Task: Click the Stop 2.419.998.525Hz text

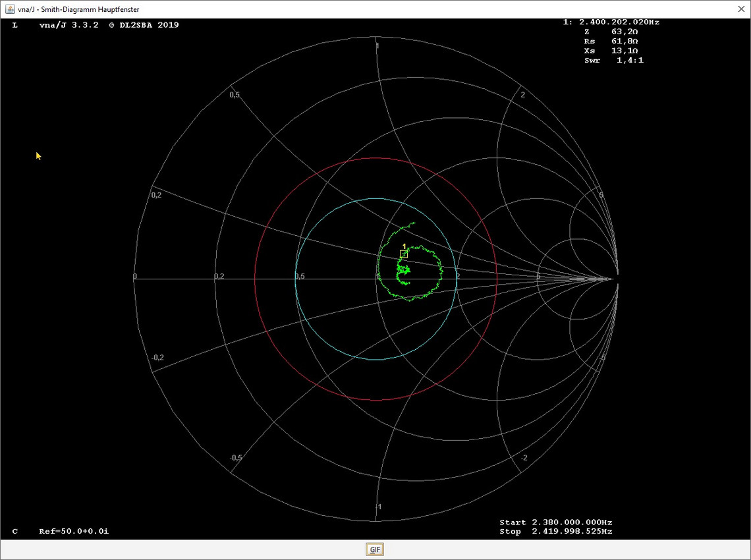Action: 556,531
